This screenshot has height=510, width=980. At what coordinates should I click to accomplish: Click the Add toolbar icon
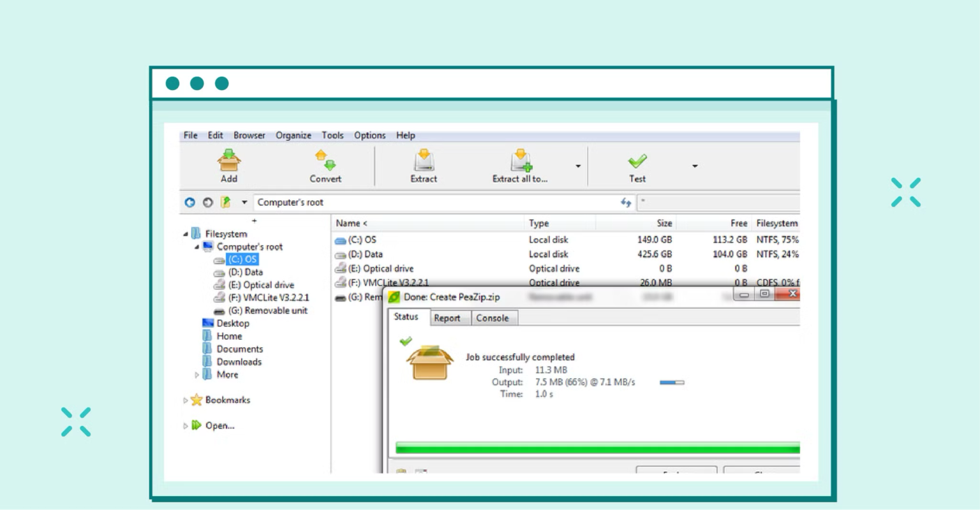click(228, 161)
